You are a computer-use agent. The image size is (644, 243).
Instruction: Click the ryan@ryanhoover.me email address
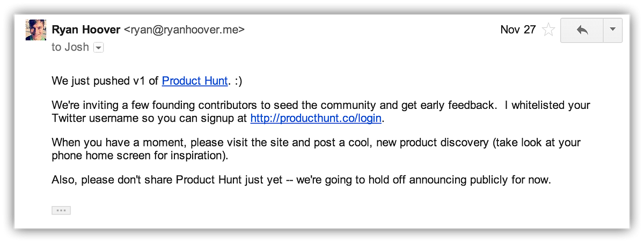click(x=184, y=30)
